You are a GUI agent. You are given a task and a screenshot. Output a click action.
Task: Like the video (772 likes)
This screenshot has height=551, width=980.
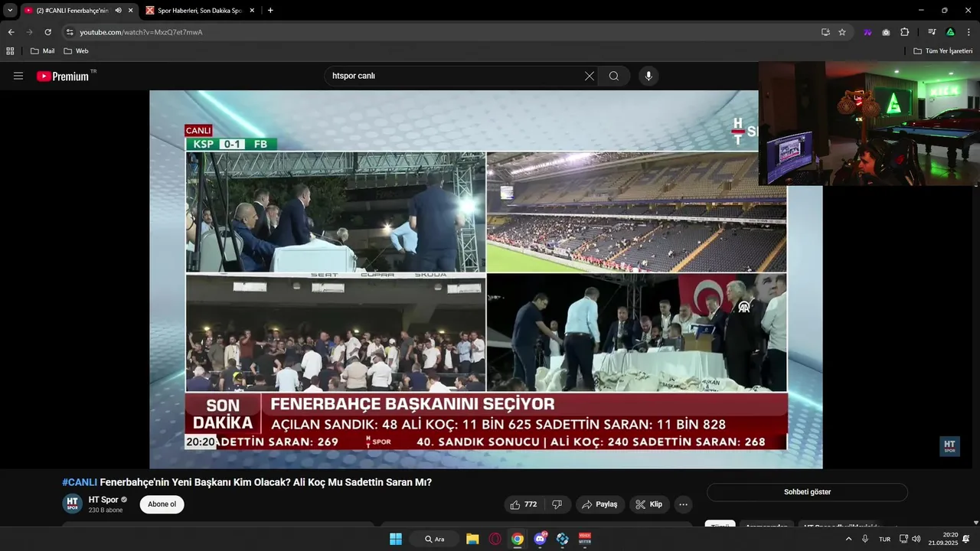click(x=524, y=504)
